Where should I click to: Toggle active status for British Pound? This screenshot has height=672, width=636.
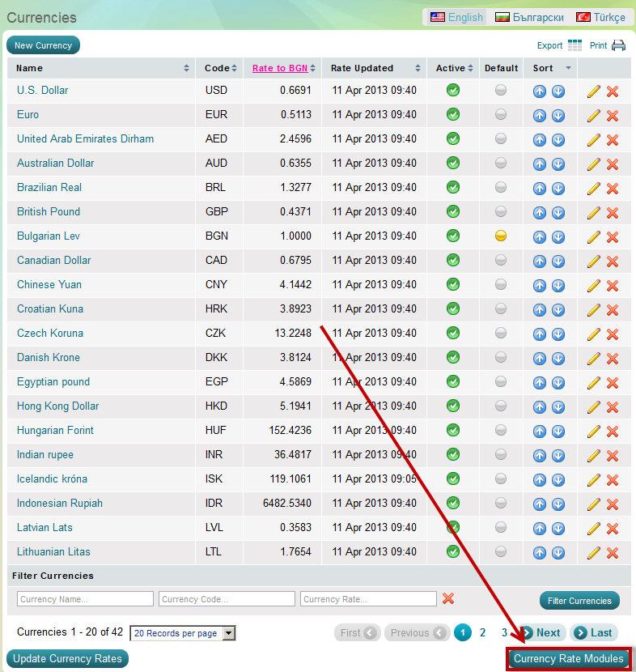pyautogui.click(x=453, y=212)
